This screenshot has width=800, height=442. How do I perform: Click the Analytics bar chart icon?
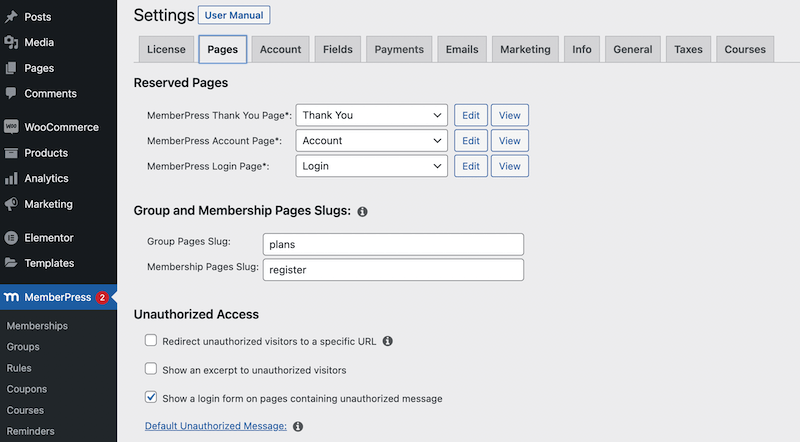click(11, 178)
